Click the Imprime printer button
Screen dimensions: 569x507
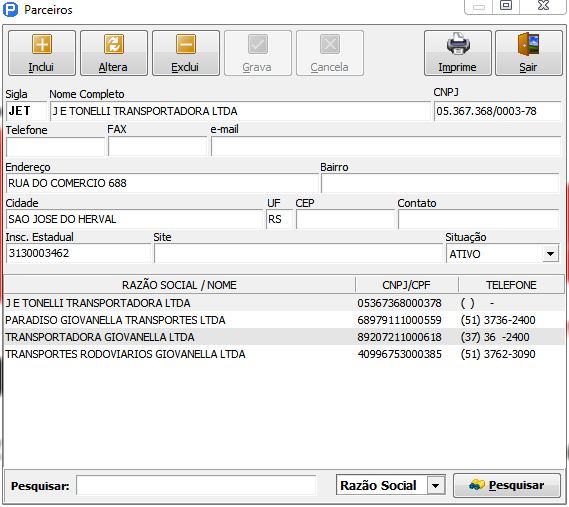point(458,53)
